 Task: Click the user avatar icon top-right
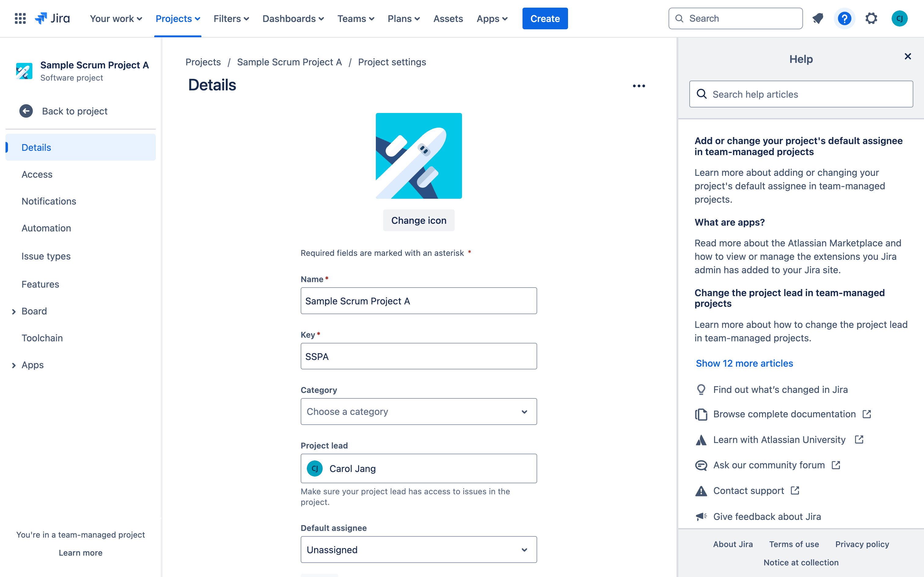[x=900, y=18]
